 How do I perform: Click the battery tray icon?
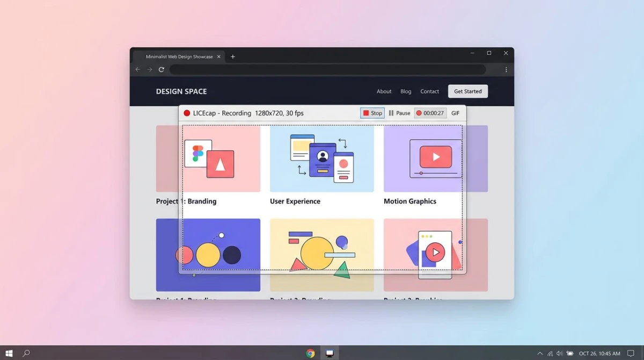pos(570,354)
